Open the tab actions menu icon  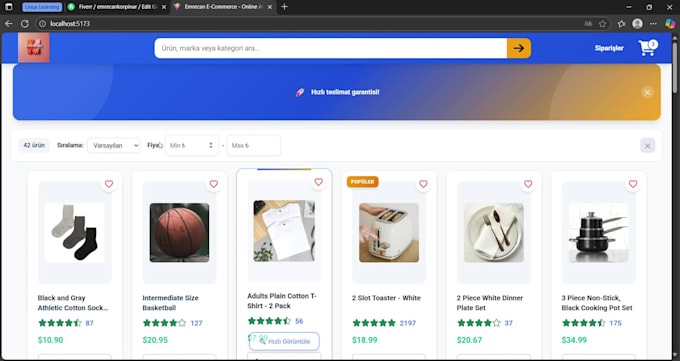click(x=9, y=7)
